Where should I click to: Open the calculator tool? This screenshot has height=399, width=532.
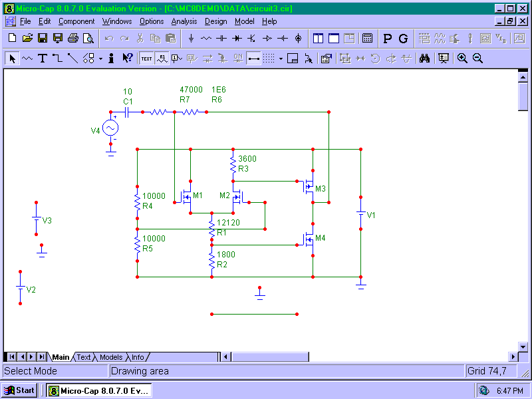368,38
